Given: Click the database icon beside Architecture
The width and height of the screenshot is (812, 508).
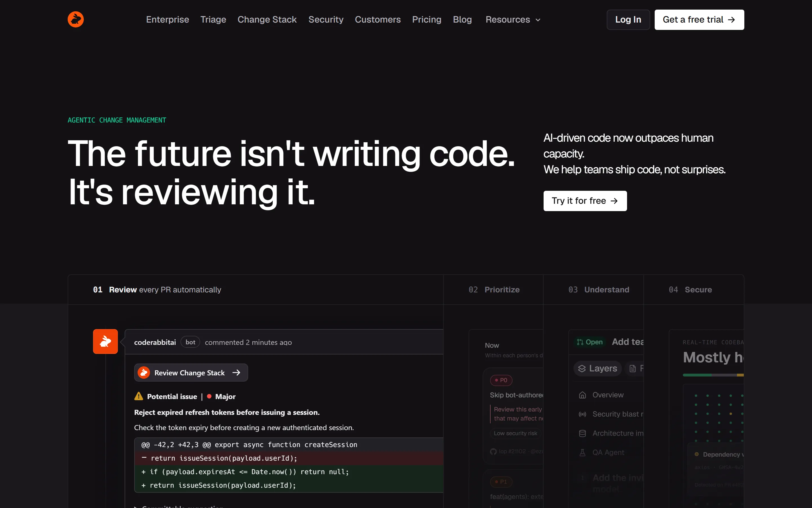Looking at the screenshot, I should tap(582, 433).
